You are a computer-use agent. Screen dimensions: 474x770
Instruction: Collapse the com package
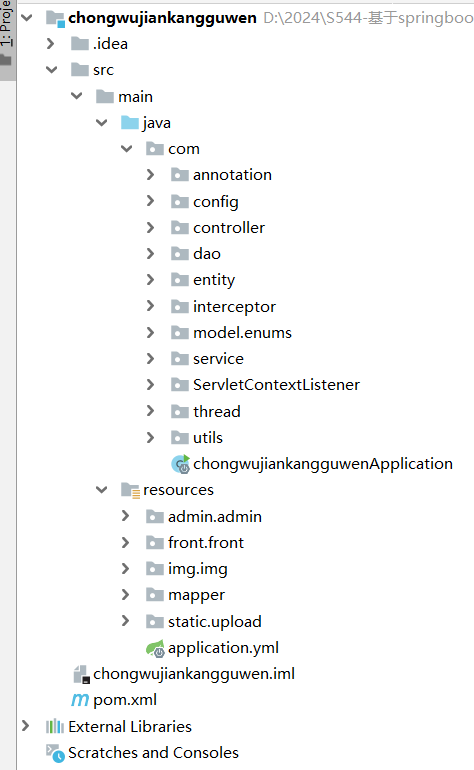[127, 148]
